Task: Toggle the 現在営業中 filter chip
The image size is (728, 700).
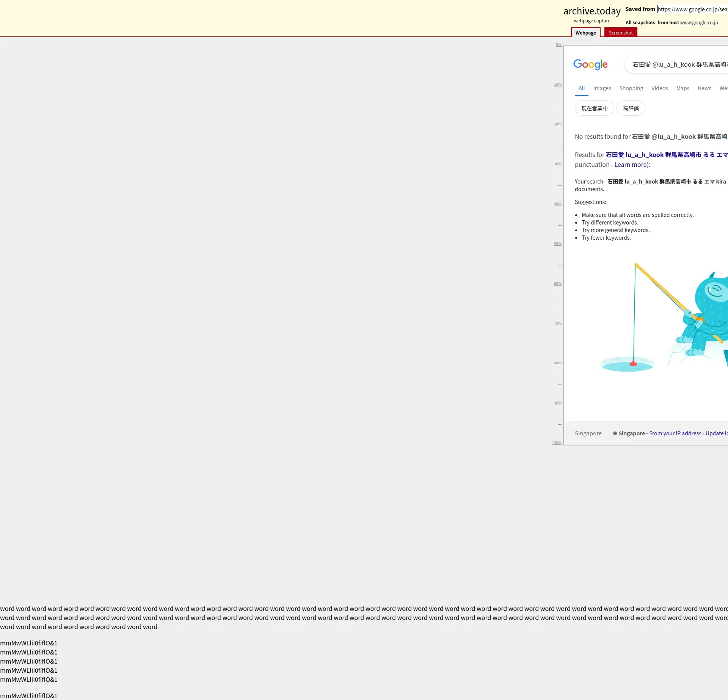Action: click(594, 108)
